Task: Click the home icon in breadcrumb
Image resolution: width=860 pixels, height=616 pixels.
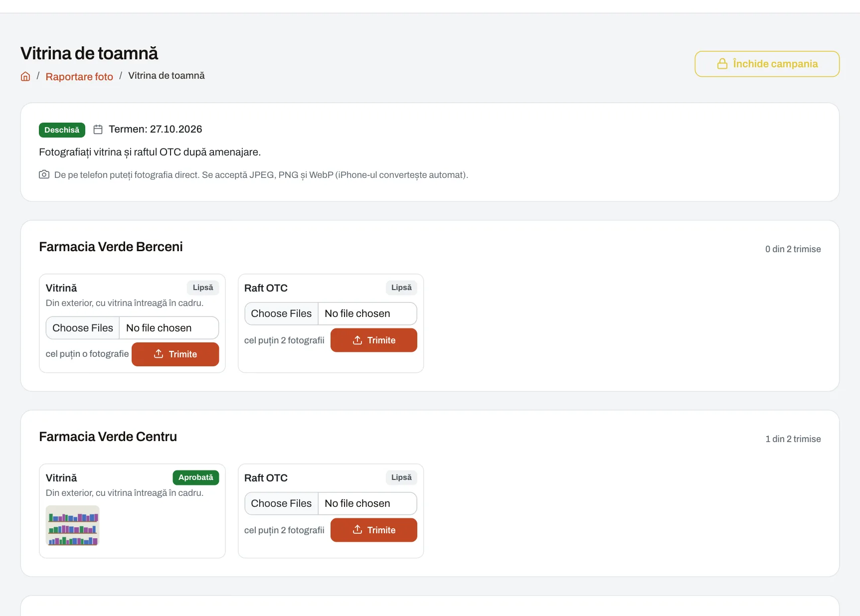Action: coord(25,76)
